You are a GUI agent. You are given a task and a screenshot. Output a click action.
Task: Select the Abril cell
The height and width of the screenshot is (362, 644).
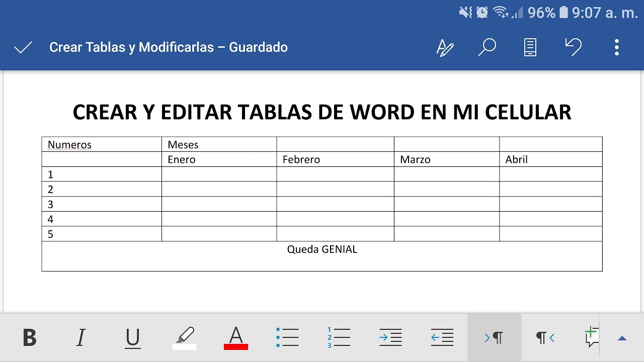[x=551, y=159]
